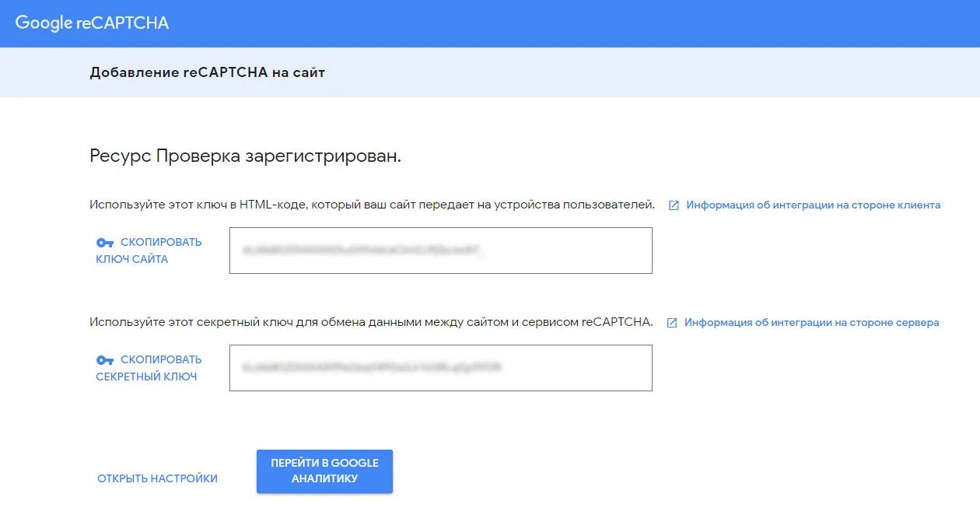Click the secret key instruction text

371,322
